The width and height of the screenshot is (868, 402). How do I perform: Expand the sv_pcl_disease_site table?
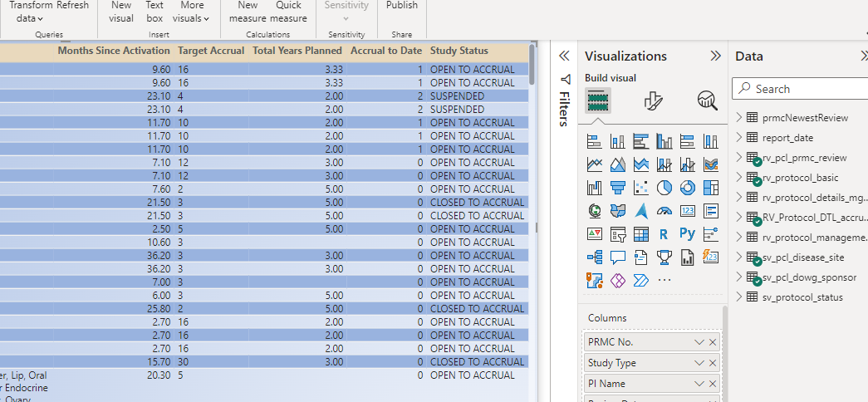point(738,257)
